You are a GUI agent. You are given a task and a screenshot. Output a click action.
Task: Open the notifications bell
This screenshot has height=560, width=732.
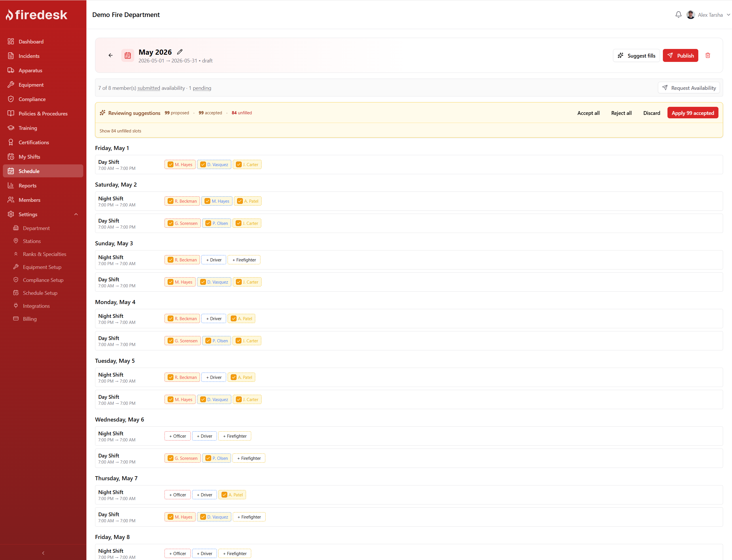(x=678, y=15)
